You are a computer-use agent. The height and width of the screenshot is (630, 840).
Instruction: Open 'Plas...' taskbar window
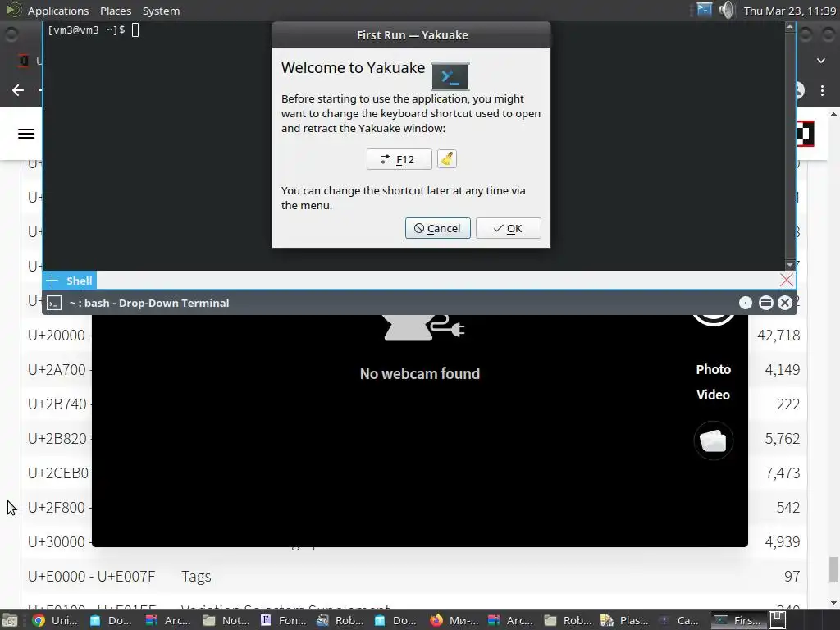coord(624,620)
